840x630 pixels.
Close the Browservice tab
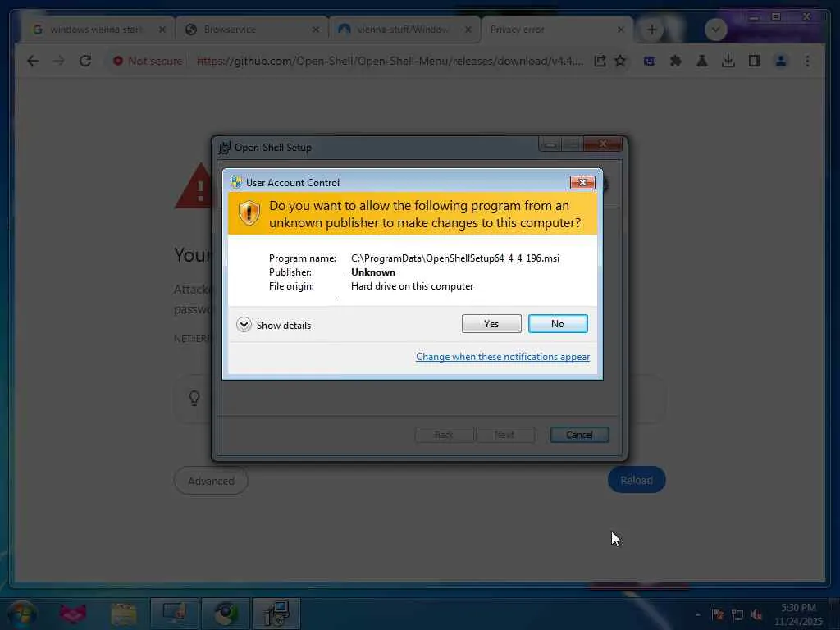click(316, 30)
